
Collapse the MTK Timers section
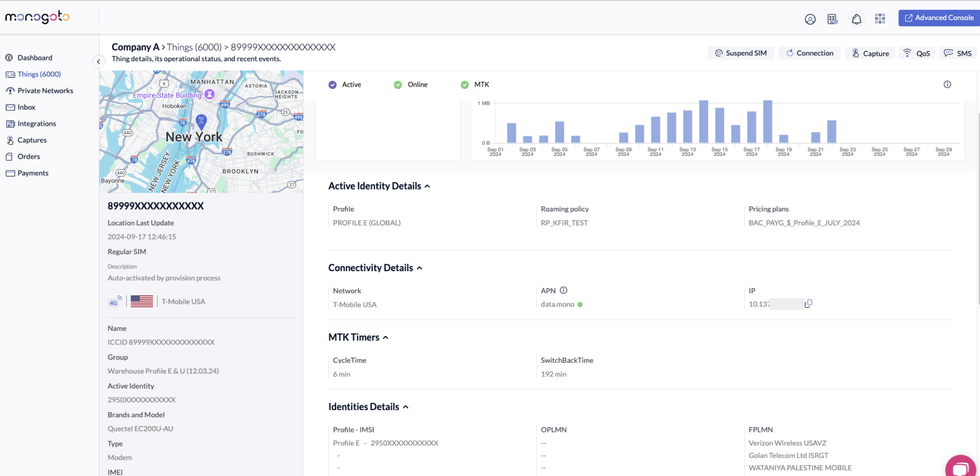pos(386,338)
